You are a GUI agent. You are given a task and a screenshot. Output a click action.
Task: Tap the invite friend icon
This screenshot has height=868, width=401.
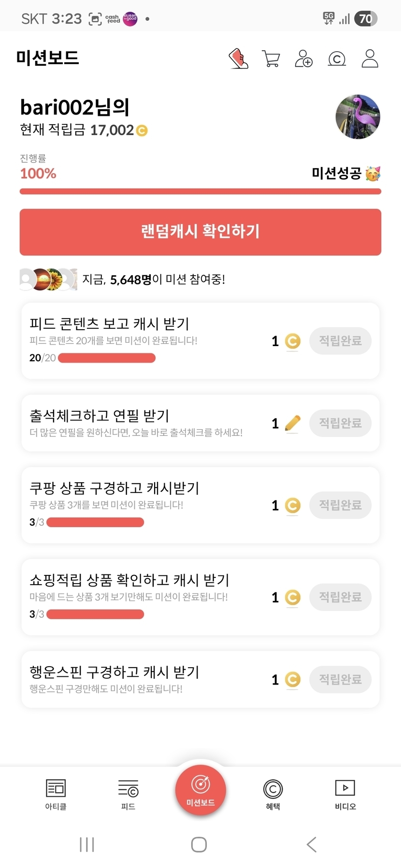pos(304,58)
